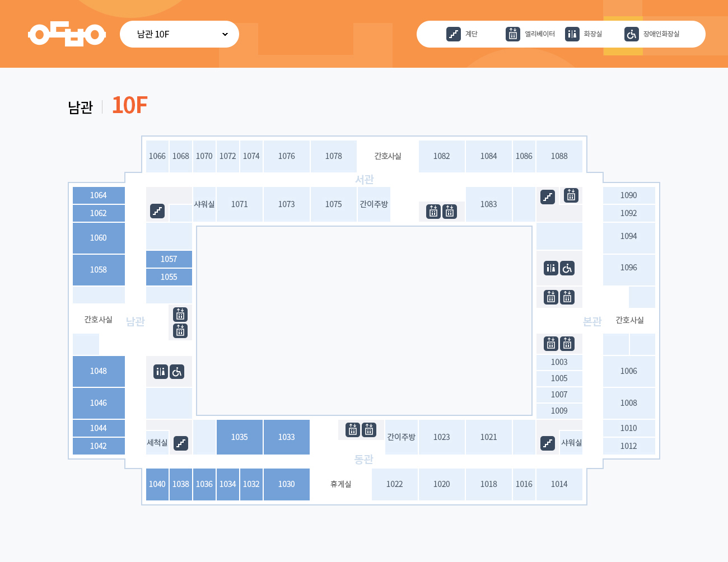
Task: Select room 1082 on the map
Action: 442,156
